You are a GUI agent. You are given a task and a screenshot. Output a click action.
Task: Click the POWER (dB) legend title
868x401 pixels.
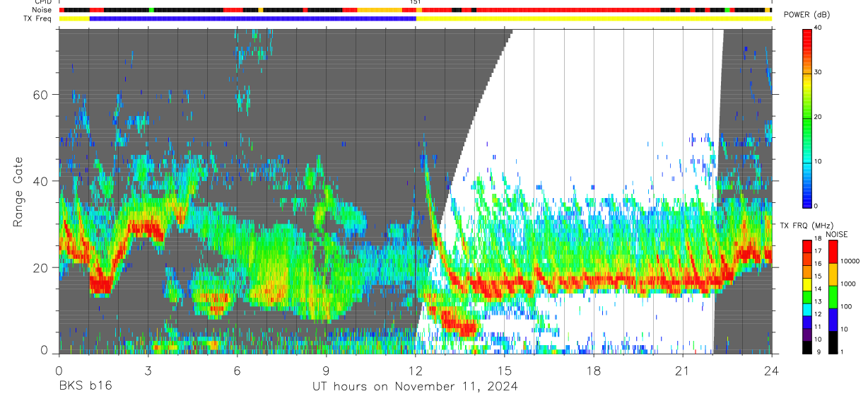point(807,15)
